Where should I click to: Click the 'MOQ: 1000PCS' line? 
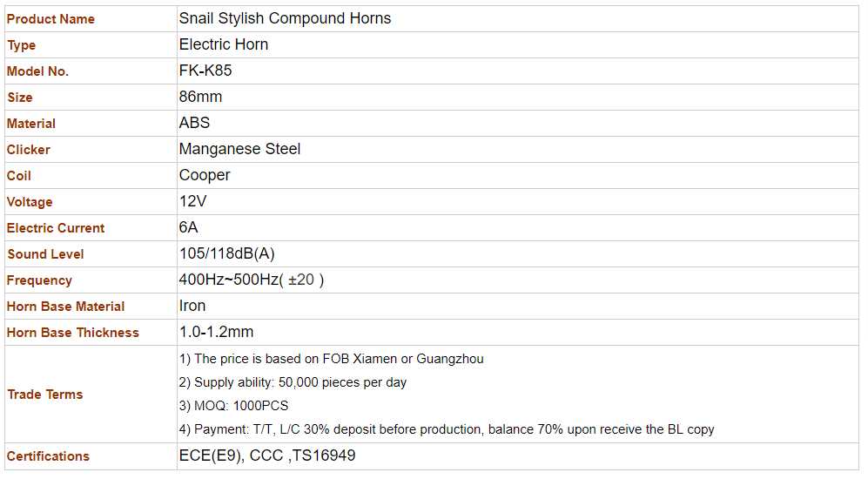coord(233,406)
